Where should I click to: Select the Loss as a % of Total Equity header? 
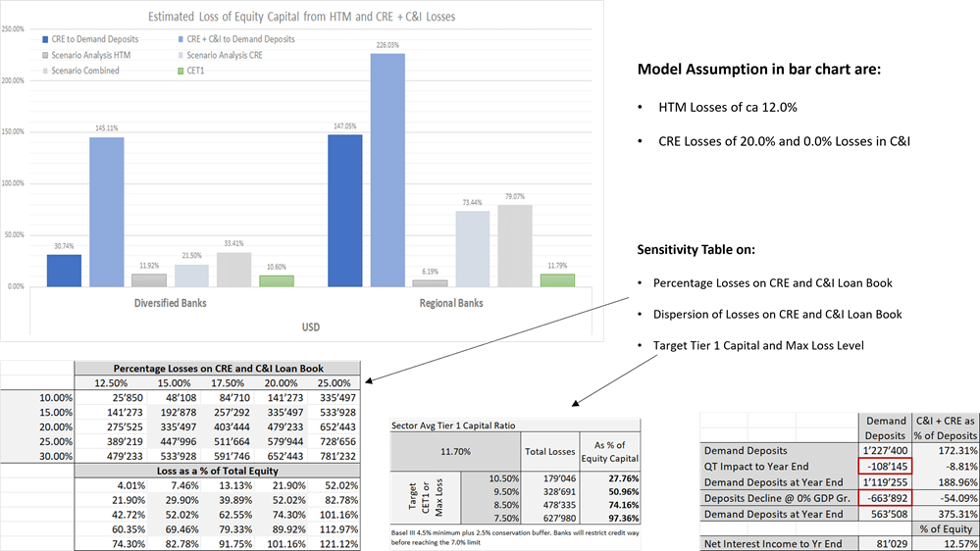click(x=216, y=469)
